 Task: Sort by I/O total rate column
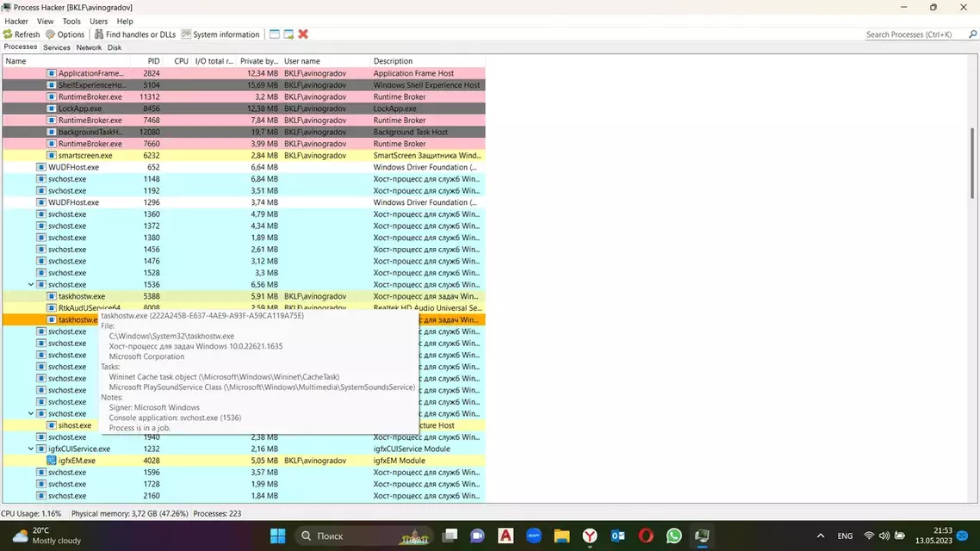coord(214,61)
